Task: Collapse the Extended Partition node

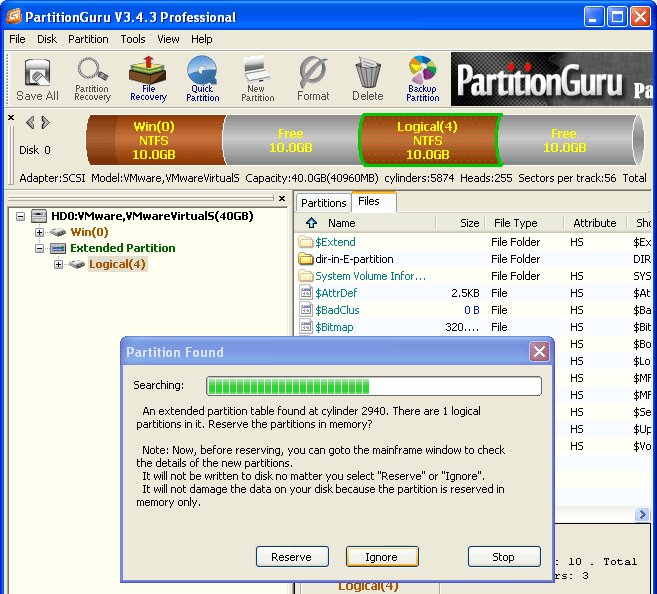Action: (39, 248)
